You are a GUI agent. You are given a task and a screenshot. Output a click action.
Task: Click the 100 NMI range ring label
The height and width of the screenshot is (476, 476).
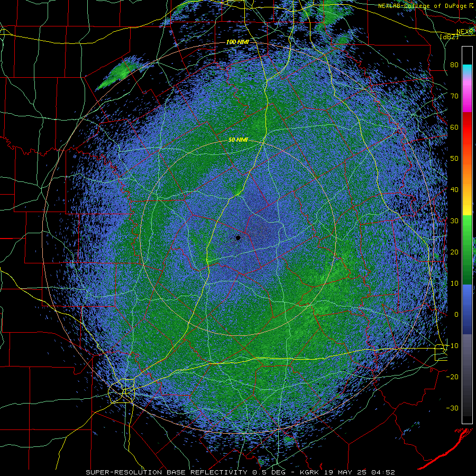237,42
